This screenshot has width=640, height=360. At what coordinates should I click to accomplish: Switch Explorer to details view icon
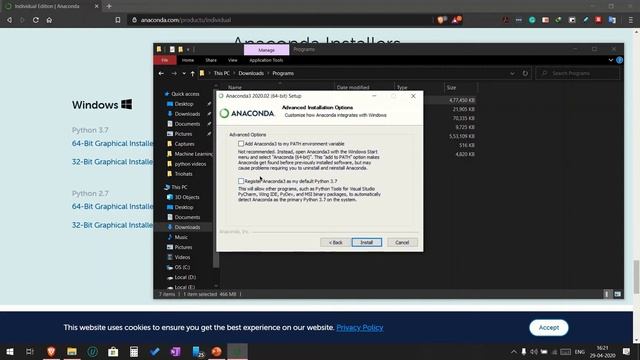pos(607,294)
